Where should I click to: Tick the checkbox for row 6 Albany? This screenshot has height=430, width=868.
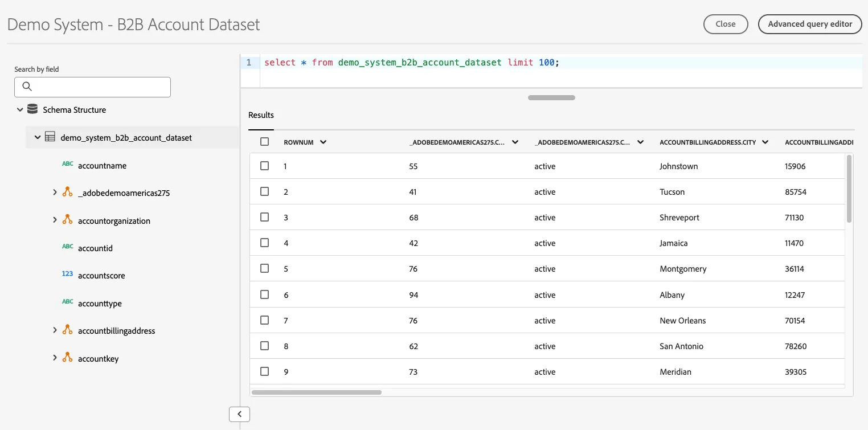tap(264, 294)
